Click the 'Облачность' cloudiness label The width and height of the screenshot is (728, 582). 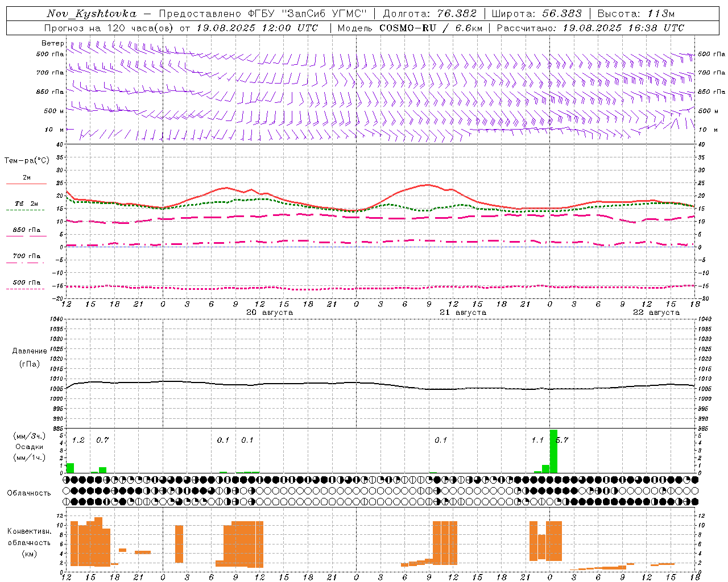click(x=29, y=493)
